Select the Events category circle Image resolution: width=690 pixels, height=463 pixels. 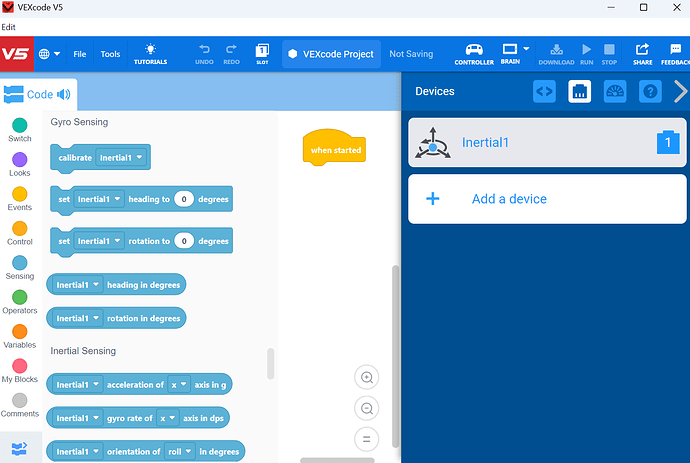20,194
